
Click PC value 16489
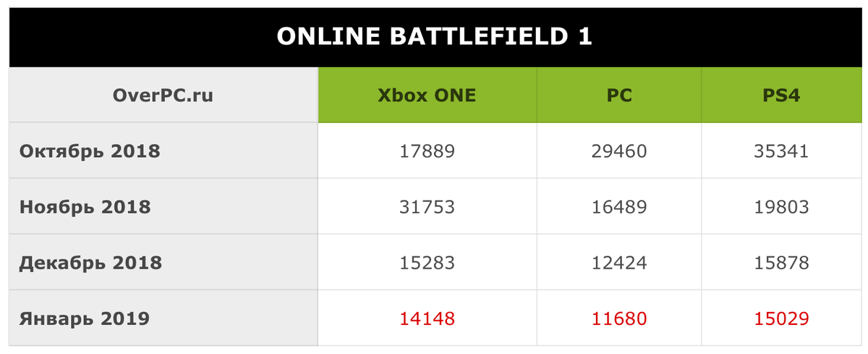tap(618, 207)
